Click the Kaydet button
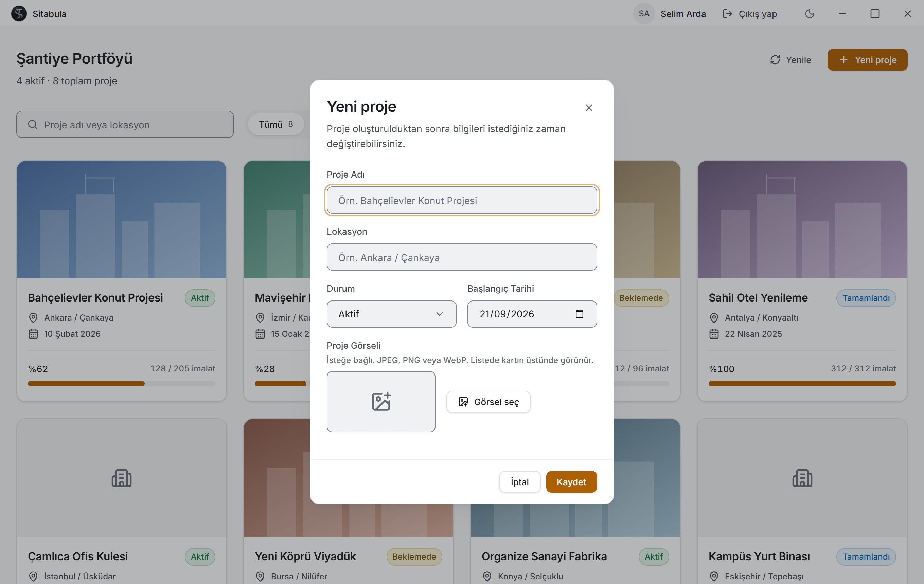Image resolution: width=924 pixels, height=584 pixels. pyautogui.click(x=571, y=481)
